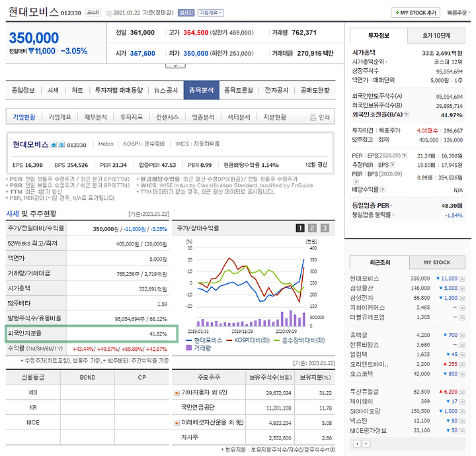Remove 현대모비스 from recent list
The image size is (476, 456).
tap(462, 279)
